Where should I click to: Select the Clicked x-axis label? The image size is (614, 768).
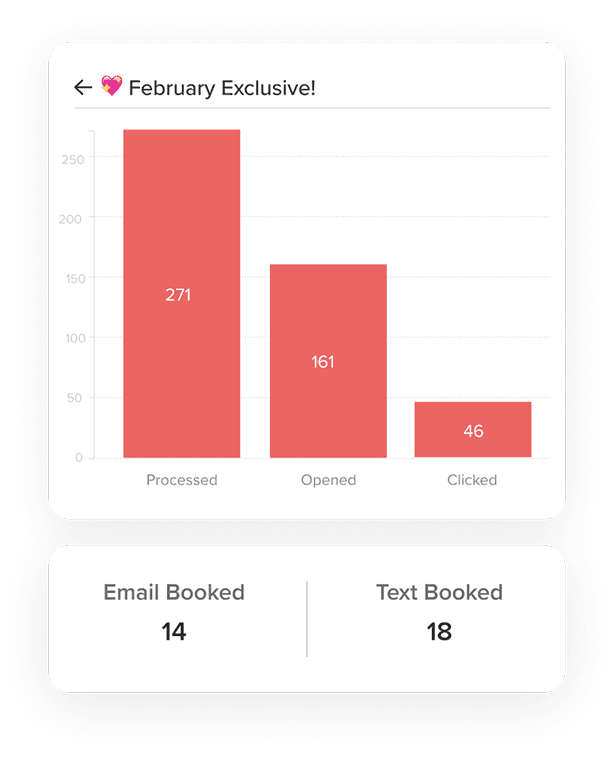pos(472,480)
